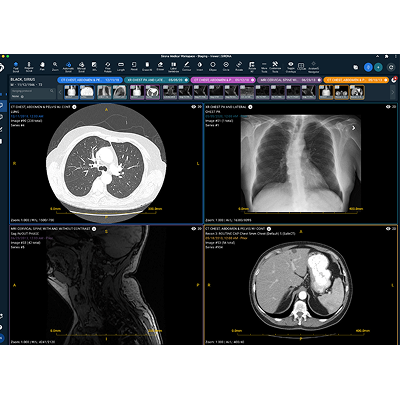This screenshot has width=400, height=400.
Task: Toggle eye icon in lung CT viewport
Action: coord(193,107)
